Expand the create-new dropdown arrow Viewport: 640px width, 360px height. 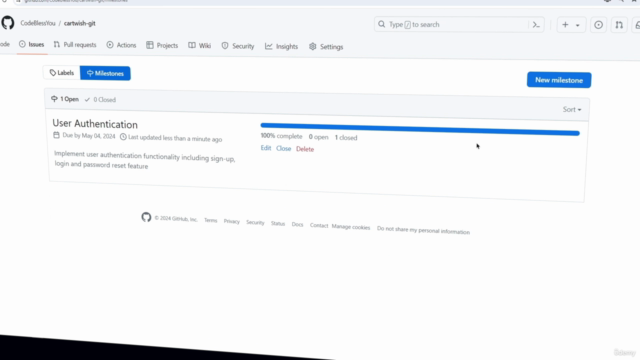(578, 25)
